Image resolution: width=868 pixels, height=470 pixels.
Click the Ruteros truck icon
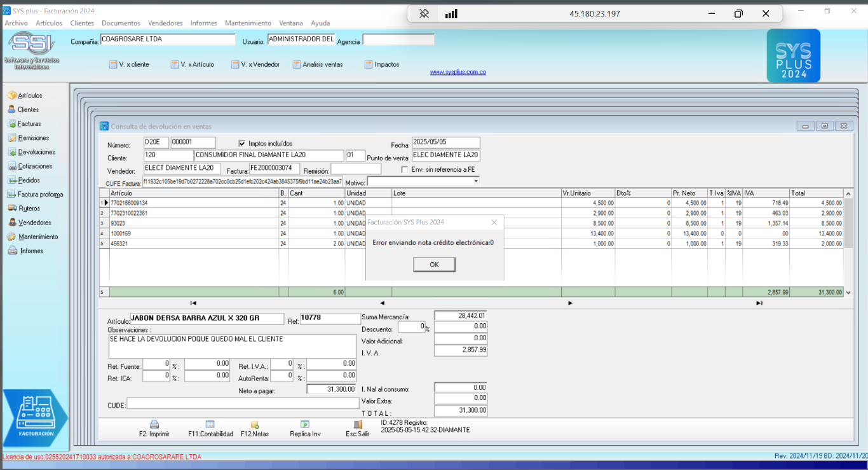[x=11, y=208]
